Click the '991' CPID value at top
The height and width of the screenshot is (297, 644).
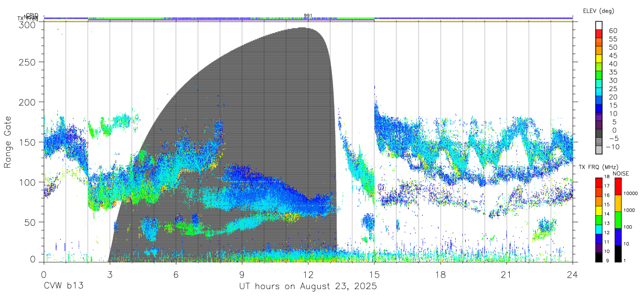[308, 16]
